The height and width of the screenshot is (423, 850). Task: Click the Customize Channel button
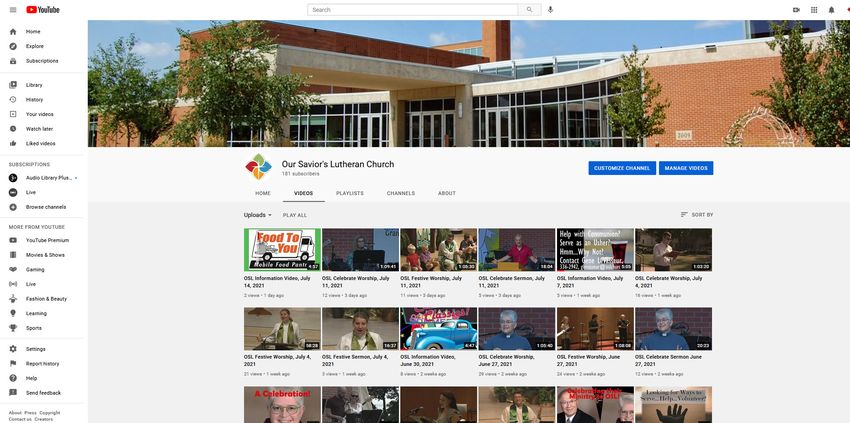[621, 168]
